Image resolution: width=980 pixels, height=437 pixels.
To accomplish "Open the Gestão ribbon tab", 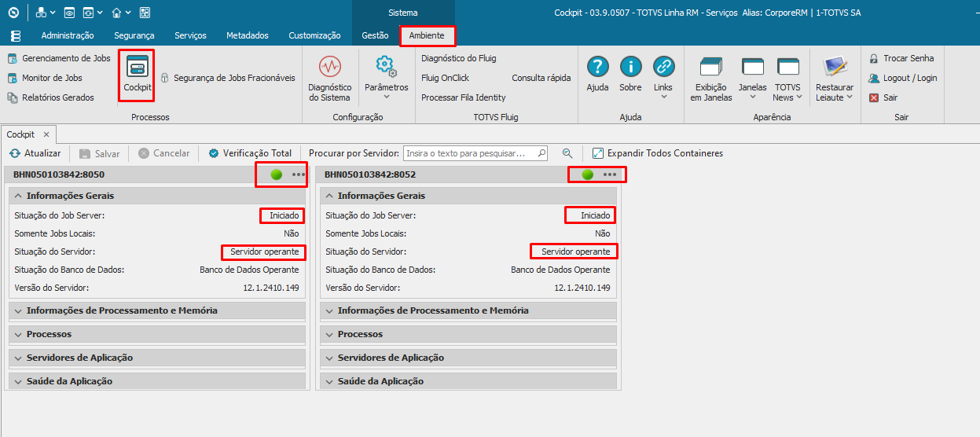I will (375, 35).
